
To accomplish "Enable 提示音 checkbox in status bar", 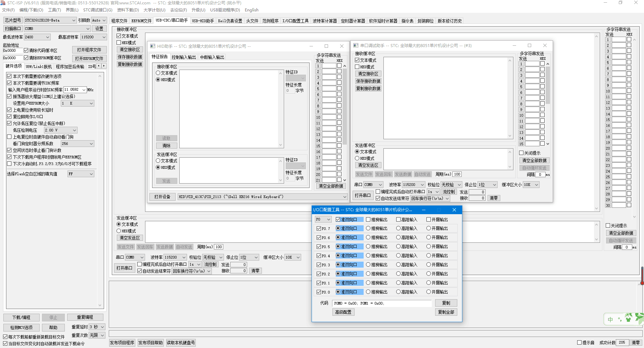I will [579, 343].
